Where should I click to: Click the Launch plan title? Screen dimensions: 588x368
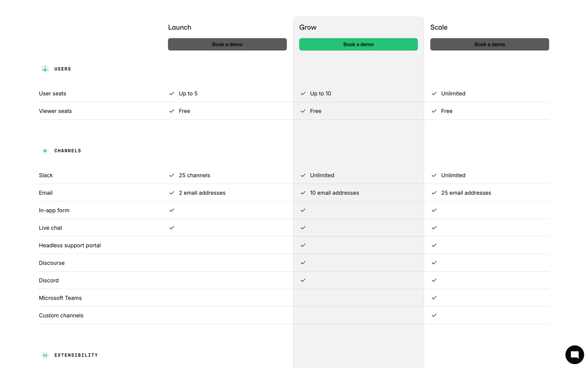179,27
